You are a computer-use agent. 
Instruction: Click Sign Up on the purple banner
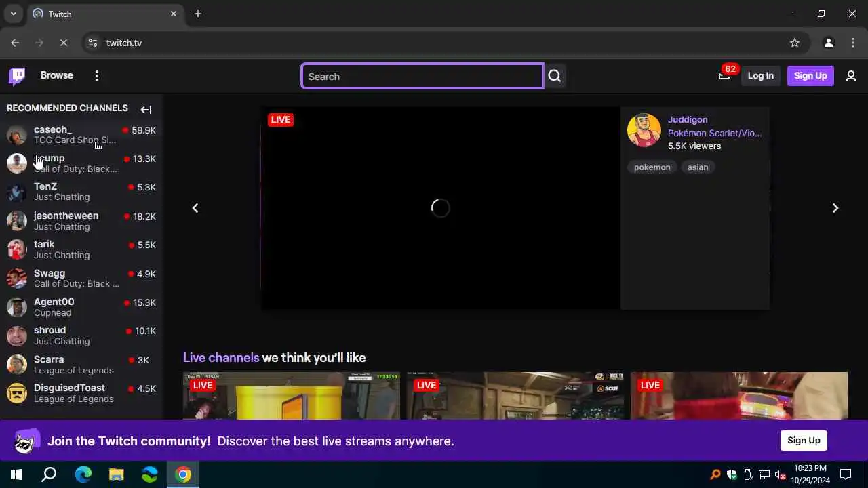click(x=804, y=440)
